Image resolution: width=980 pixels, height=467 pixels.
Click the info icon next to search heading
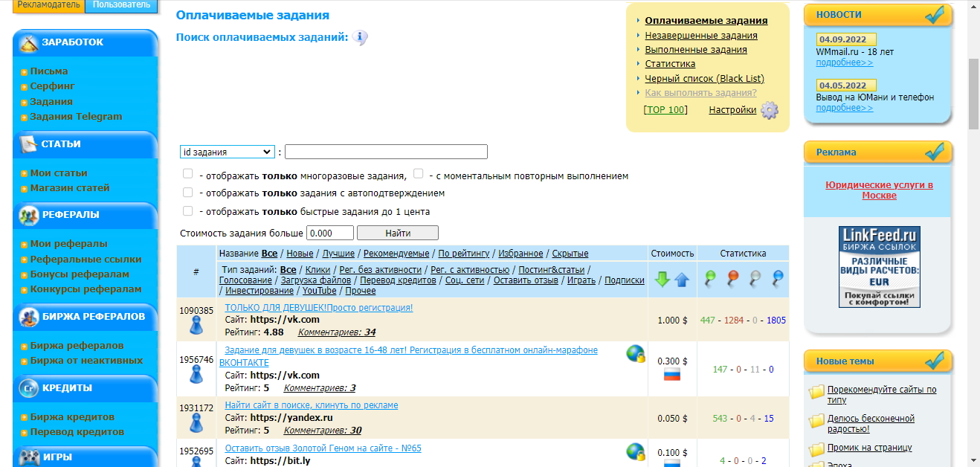pyautogui.click(x=360, y=38)
